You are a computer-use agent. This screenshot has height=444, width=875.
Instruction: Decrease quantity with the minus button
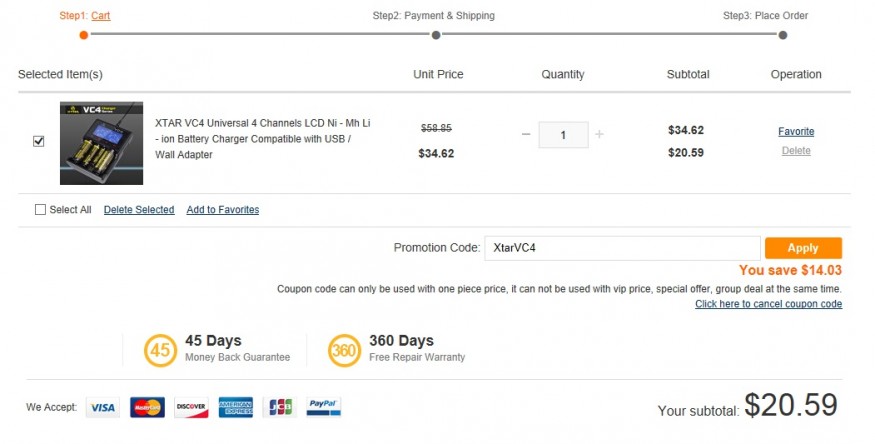tap(526, 134)
